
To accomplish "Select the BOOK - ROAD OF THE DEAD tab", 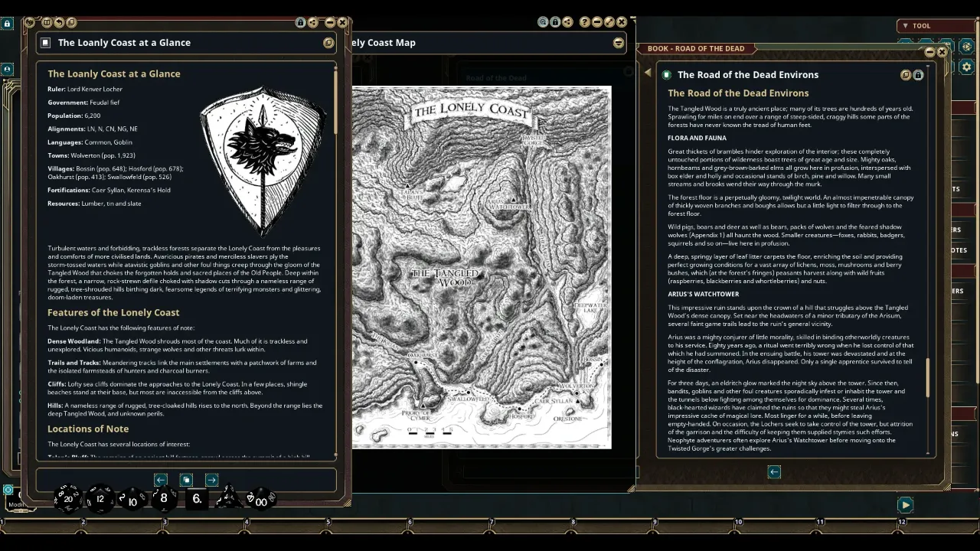I will 696,48.
